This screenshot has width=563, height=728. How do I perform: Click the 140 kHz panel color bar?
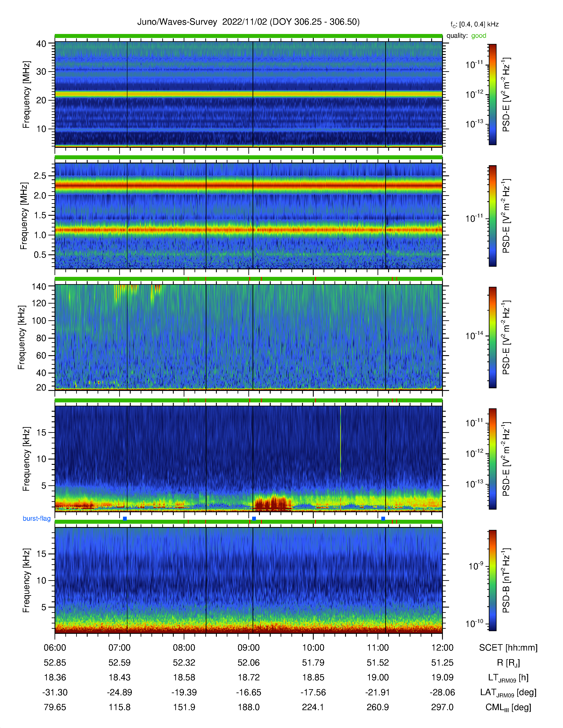[x=492, y=337]
